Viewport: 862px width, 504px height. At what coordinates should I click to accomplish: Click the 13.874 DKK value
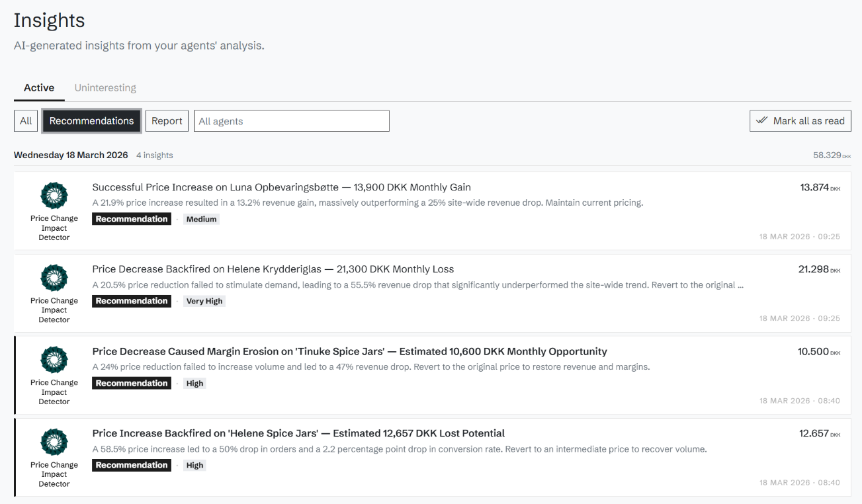[820, 187]
